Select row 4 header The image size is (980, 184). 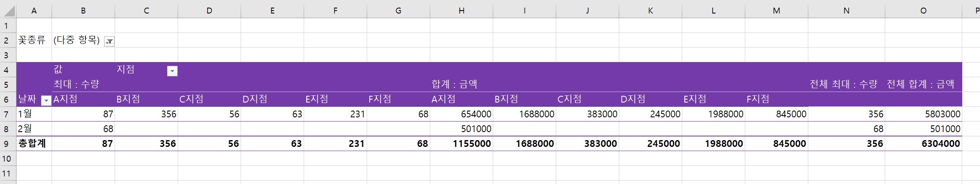(x=8, y=70)
